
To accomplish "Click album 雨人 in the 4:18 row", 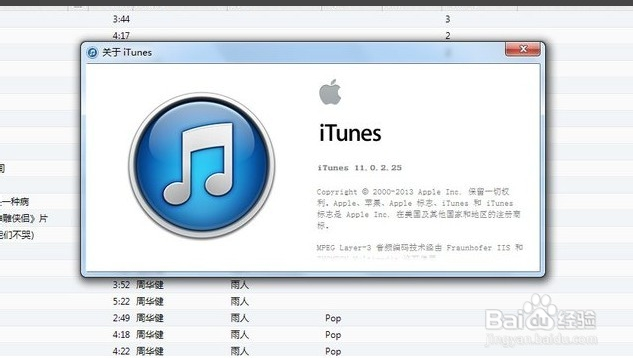I will click(239, 335).
